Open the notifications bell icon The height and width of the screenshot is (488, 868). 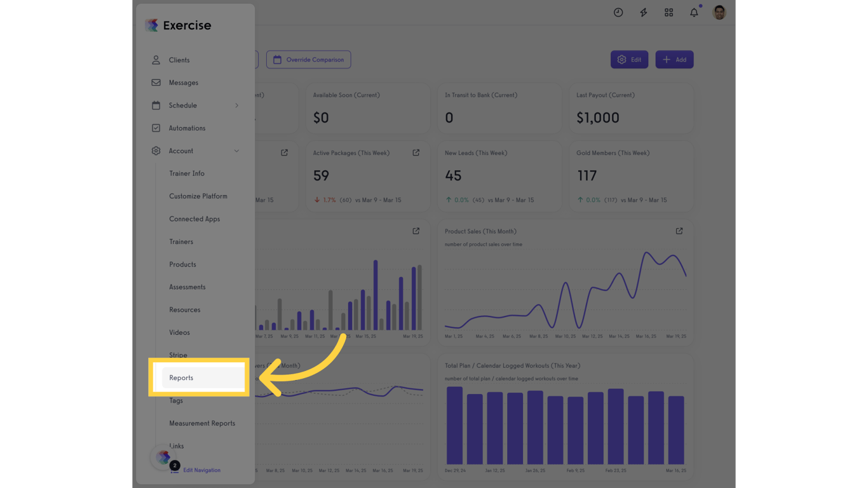coord(694,13)
